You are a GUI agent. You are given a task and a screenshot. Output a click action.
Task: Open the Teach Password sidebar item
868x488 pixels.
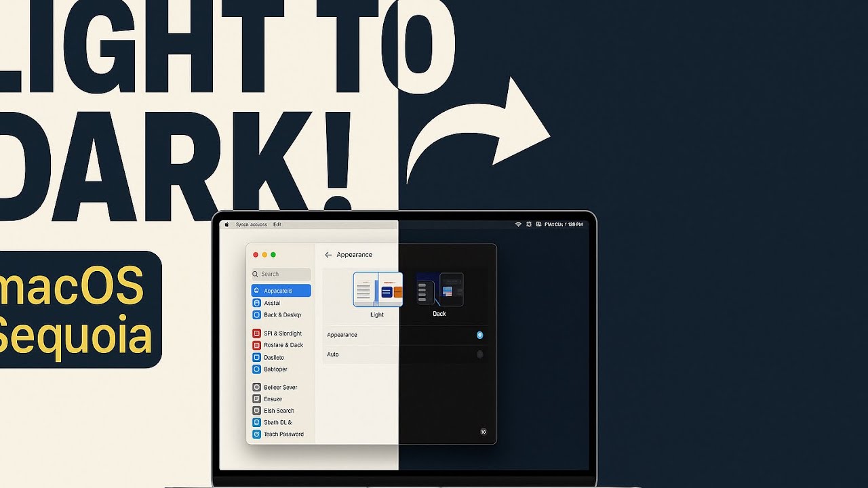coord(279,434)
